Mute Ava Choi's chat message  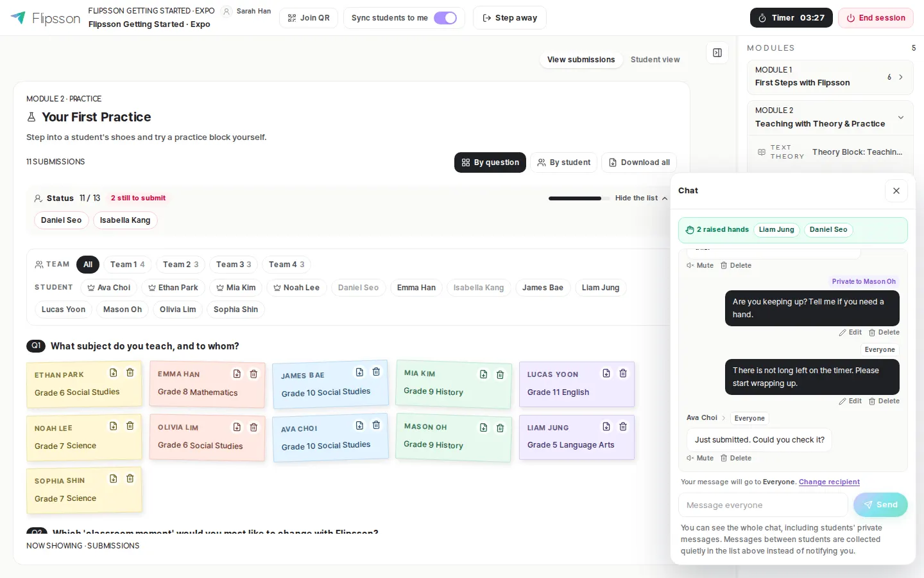pyautogui.click(x=700, y=458)
